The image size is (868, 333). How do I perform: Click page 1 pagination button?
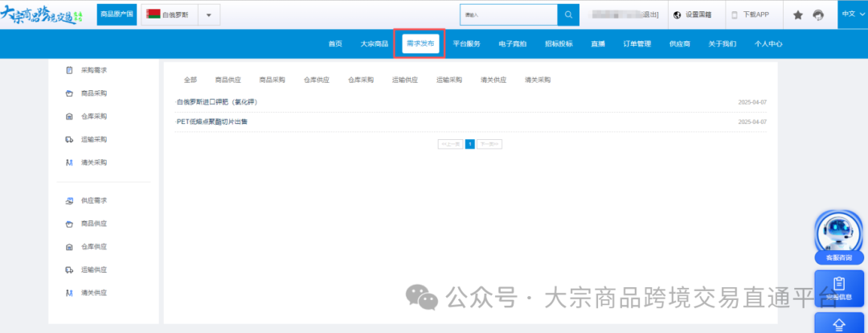pos(470,144)
